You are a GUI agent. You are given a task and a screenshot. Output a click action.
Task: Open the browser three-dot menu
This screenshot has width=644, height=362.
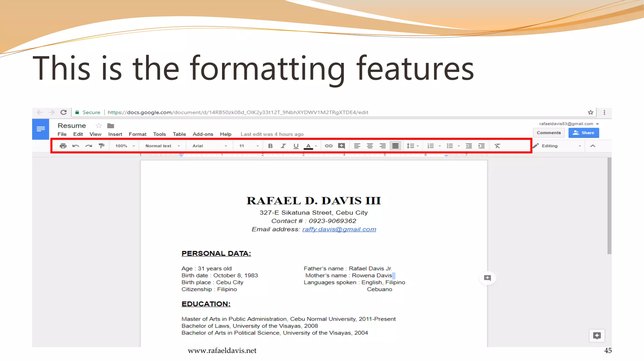pos(604,112)
